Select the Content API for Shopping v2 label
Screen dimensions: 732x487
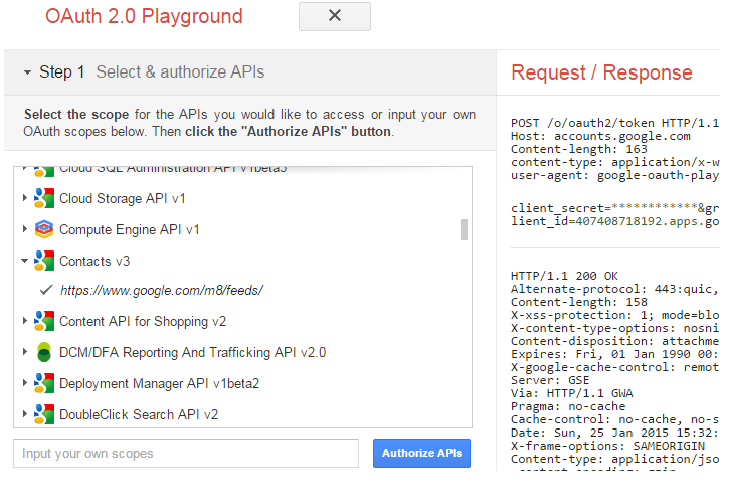click(x=142, y=321)
